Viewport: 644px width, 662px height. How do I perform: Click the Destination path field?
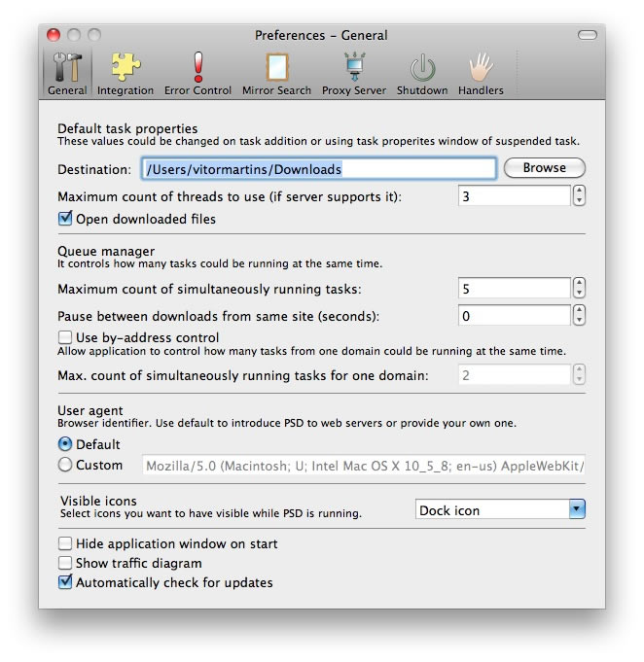point(319,169)
